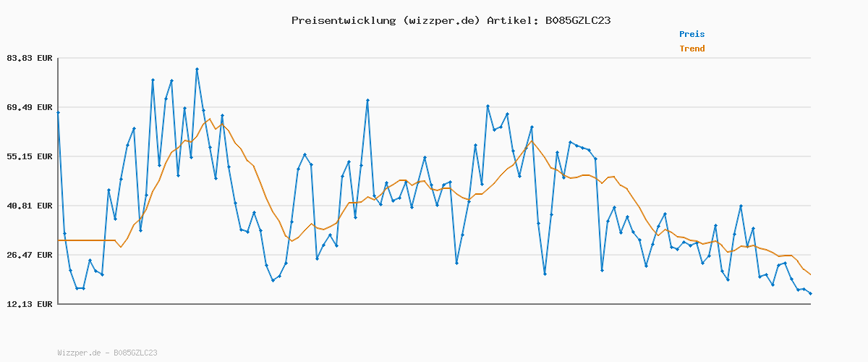Select the first blue price point at left edge
Viewport: 868px width, 362px height.
[58, 112]
